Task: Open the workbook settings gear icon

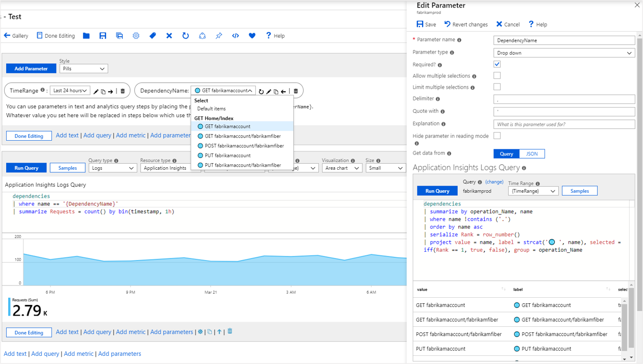Action: coord(136,36)
